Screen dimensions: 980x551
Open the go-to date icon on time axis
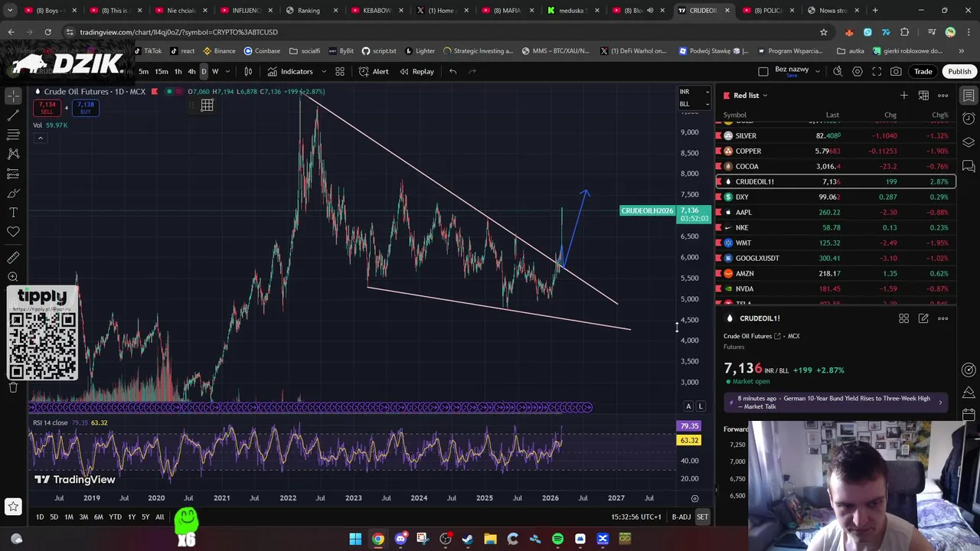pos(694,498)
